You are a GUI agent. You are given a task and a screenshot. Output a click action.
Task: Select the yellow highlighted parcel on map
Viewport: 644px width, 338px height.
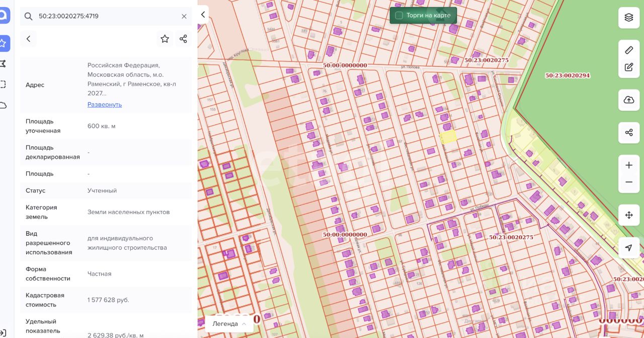click(448, 136)
